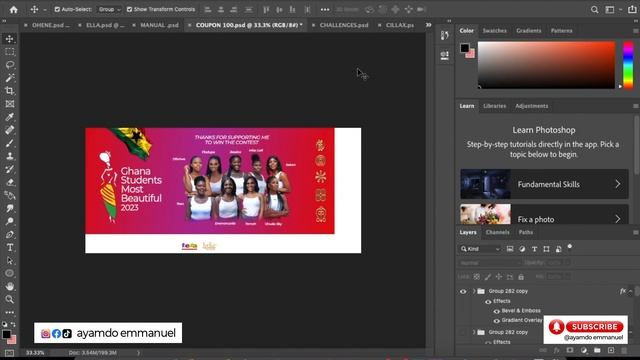Click Create new group folder icon
This screenshot has height=360, width=640.
[x=597, y=350]
